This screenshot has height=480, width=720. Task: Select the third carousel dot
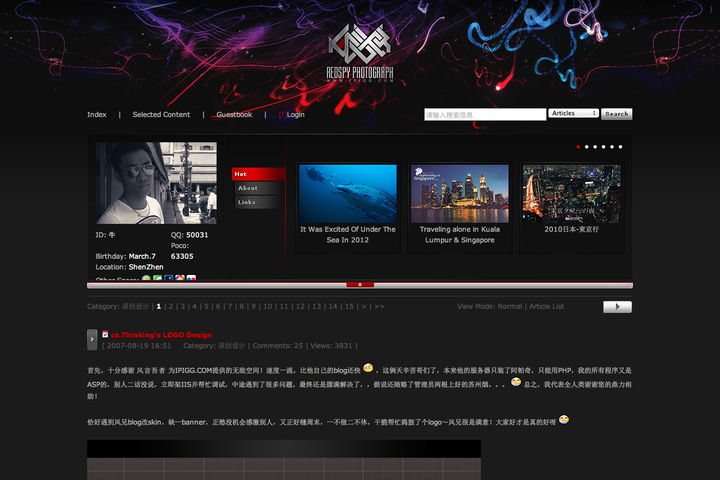click(595, 147)
